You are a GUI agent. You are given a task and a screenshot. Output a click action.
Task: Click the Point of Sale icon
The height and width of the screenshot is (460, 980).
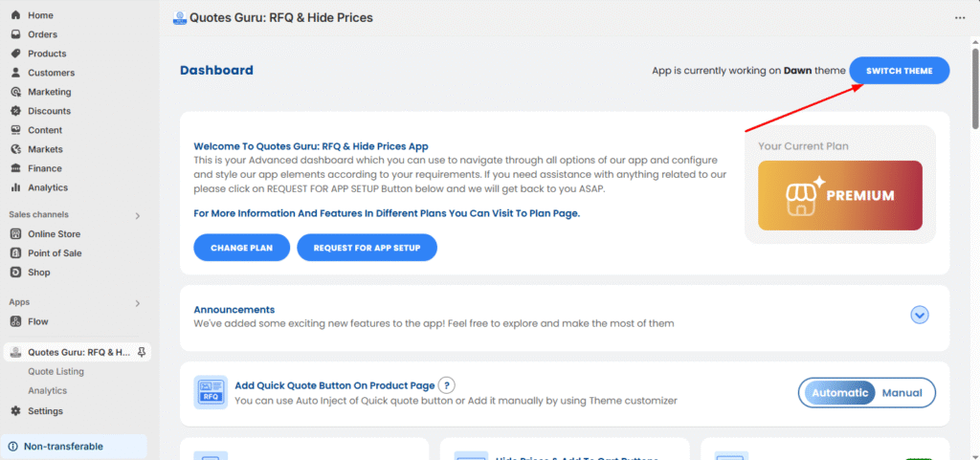coord(15,253)
